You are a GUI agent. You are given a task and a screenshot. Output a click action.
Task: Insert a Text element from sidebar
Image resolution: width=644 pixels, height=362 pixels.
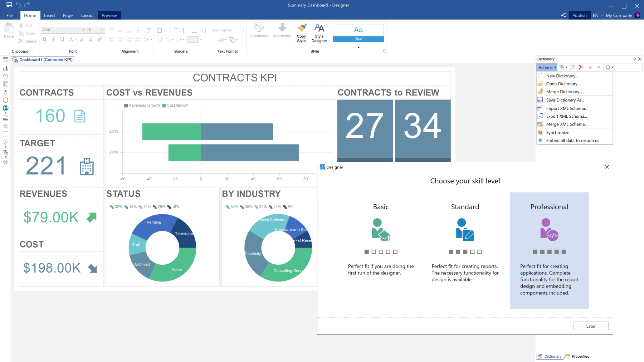pos(5,126)
